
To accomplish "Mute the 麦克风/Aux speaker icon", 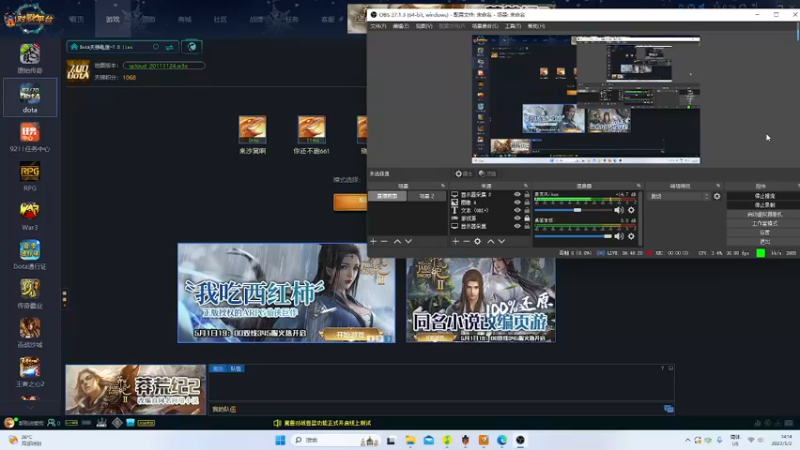I will point(619,210).
